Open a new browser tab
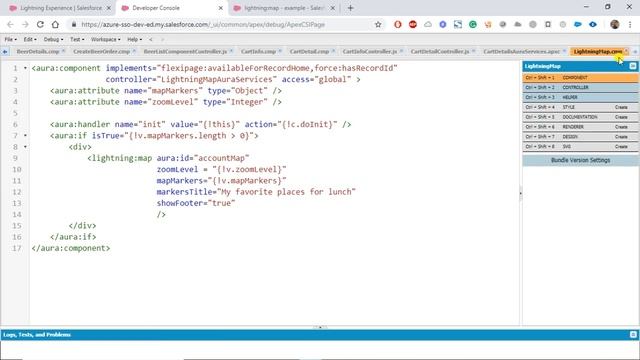640x360 pixels. [351, 8]
